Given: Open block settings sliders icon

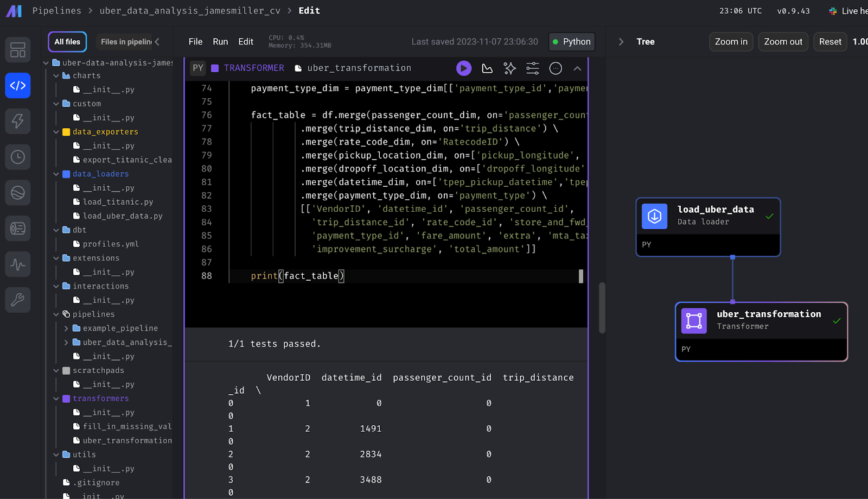Looking at the screenshot, I should pyautogui.click(x=532, y=68).
